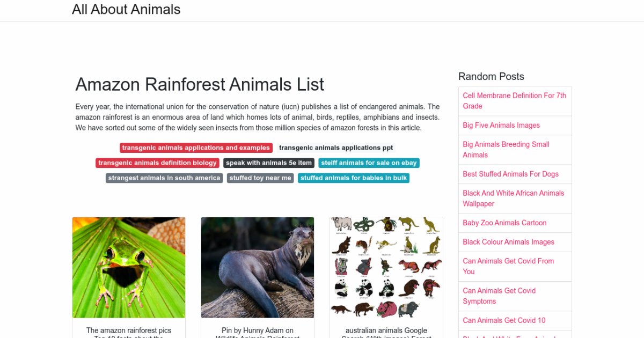Select the 'transgenic animals applications ppt' tag
Screen dimensions: 644x338
coord(336,148)
